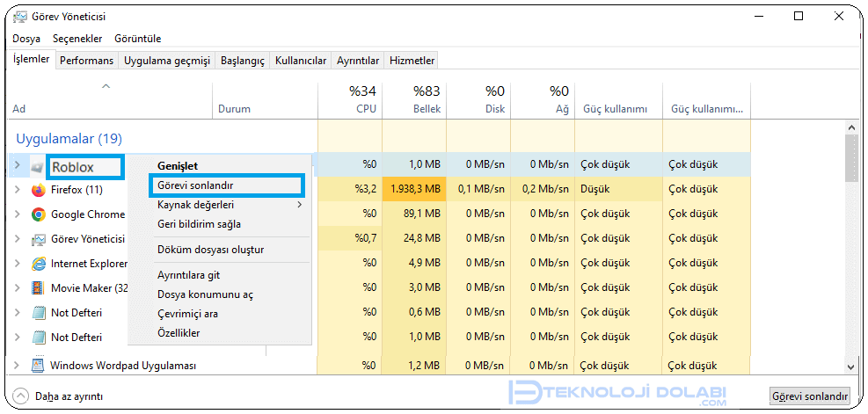Click the first Not Defteri icon
Viewport: 868px width, 414px height.
click(x=38, y=313)
